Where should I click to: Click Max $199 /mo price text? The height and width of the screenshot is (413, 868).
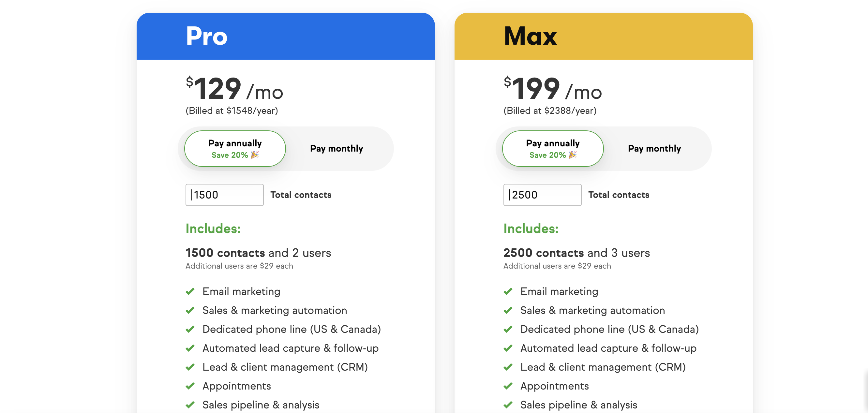pos(552,88)
